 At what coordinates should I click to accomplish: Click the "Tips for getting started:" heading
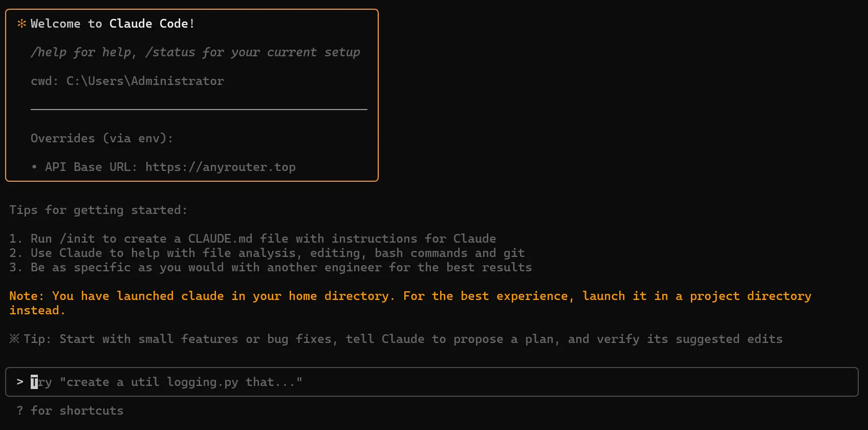98,210
